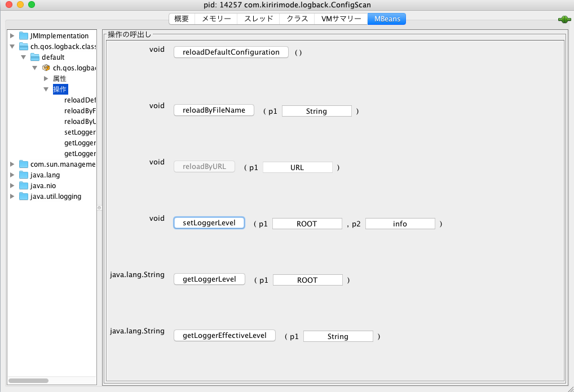574x392 pixels.
Task: Click the java.lang folder icon
Action: click(x=24, y=175)
